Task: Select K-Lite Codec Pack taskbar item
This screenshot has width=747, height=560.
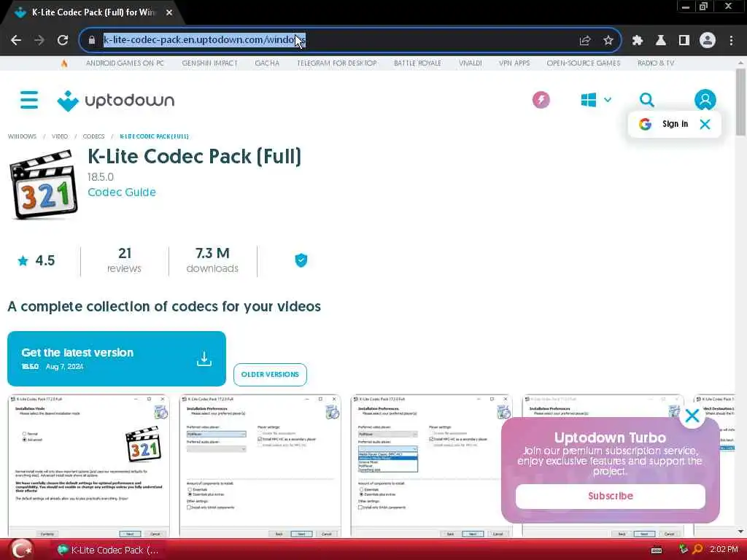Action: 109,550
